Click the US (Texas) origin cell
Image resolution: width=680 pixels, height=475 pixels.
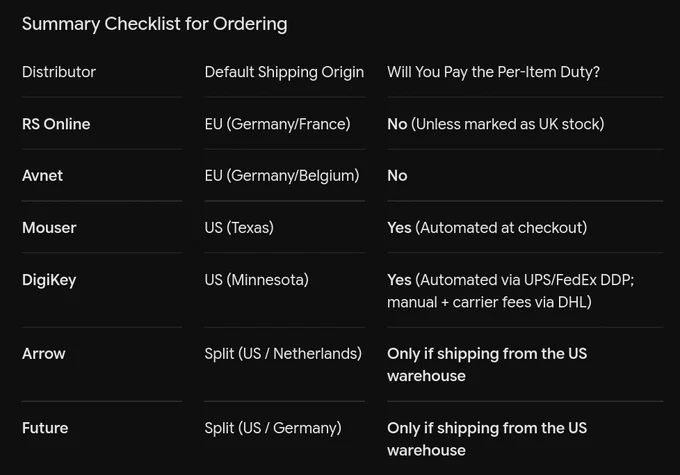(x=239, y=228)
